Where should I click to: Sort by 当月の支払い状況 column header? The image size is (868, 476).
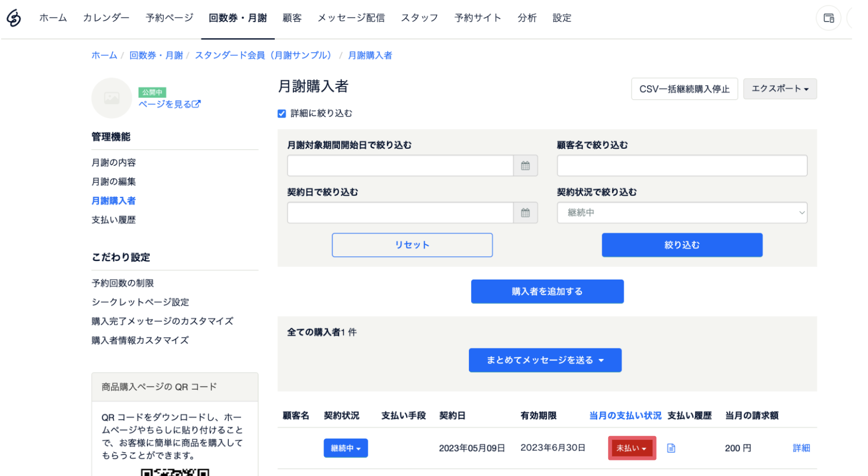(625, 416)
